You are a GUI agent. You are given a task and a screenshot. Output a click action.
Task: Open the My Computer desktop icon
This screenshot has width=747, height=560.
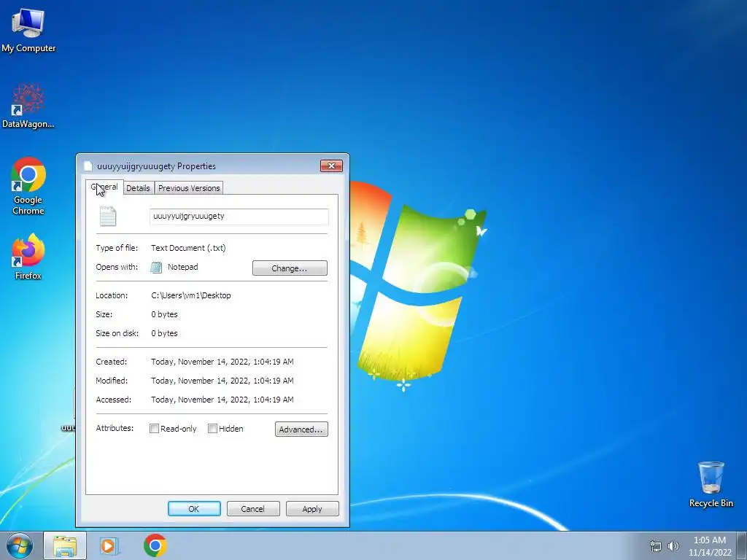[28, 30]
